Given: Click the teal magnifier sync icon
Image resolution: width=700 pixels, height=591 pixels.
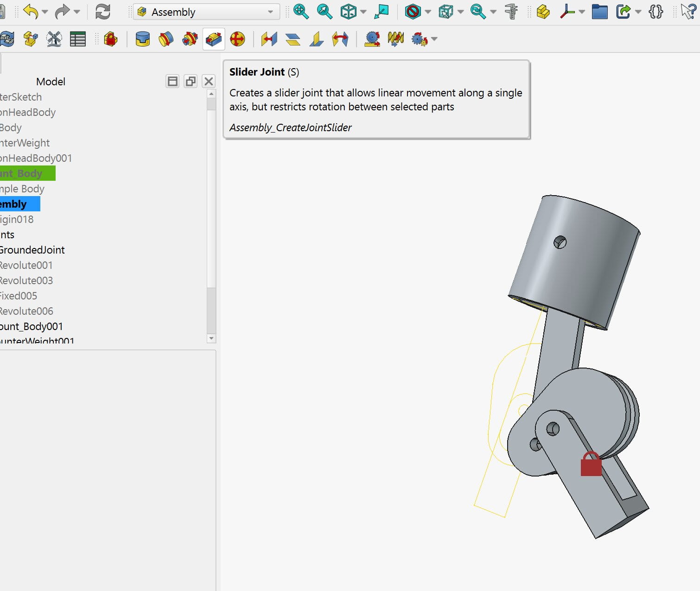Looking at the screenshot, I should pos(477,12).
